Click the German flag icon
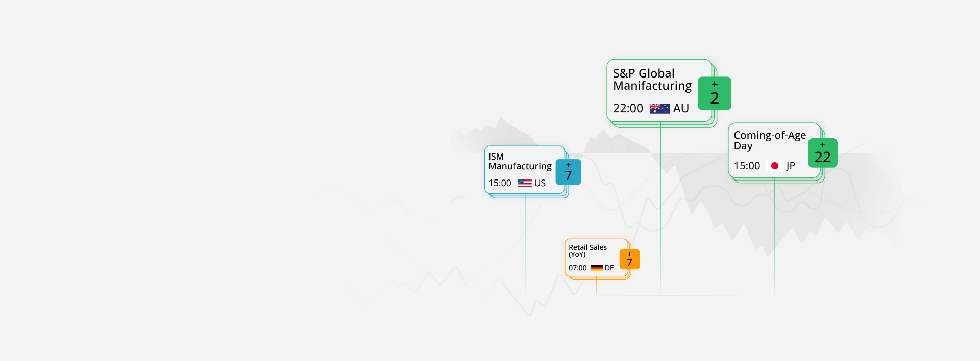 point(597,268)
